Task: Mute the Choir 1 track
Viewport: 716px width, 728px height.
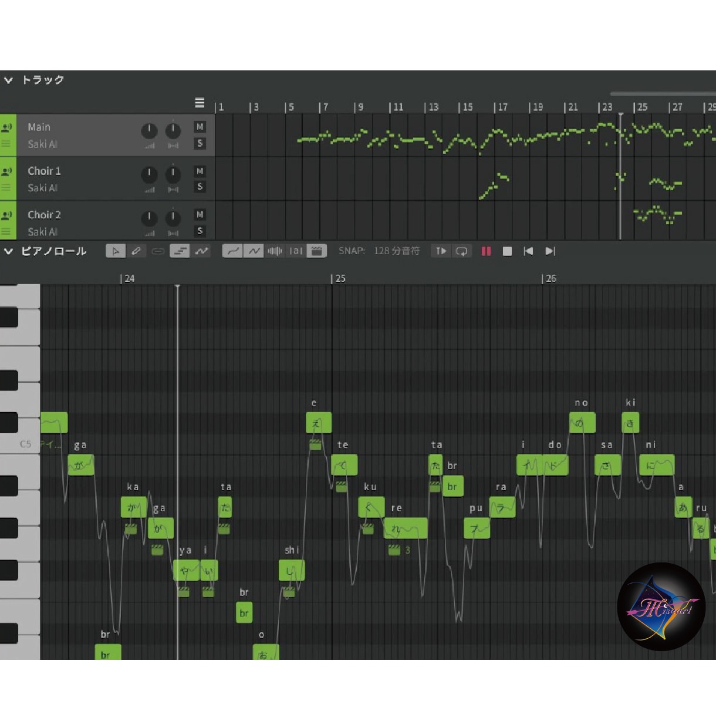Action: (200, 171)
